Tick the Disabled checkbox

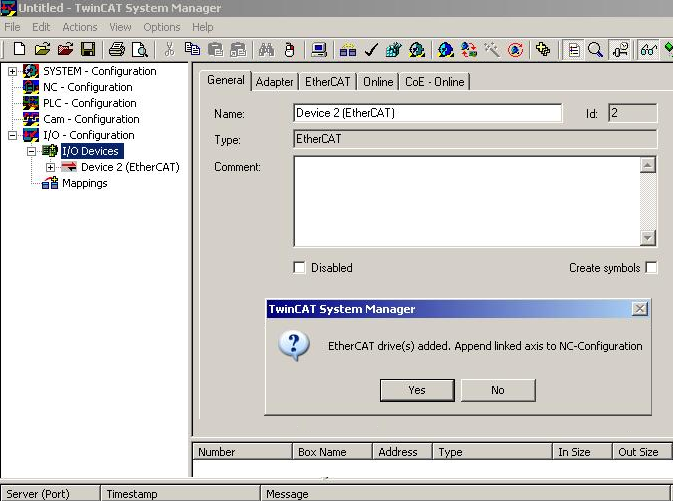click(299, 267)
